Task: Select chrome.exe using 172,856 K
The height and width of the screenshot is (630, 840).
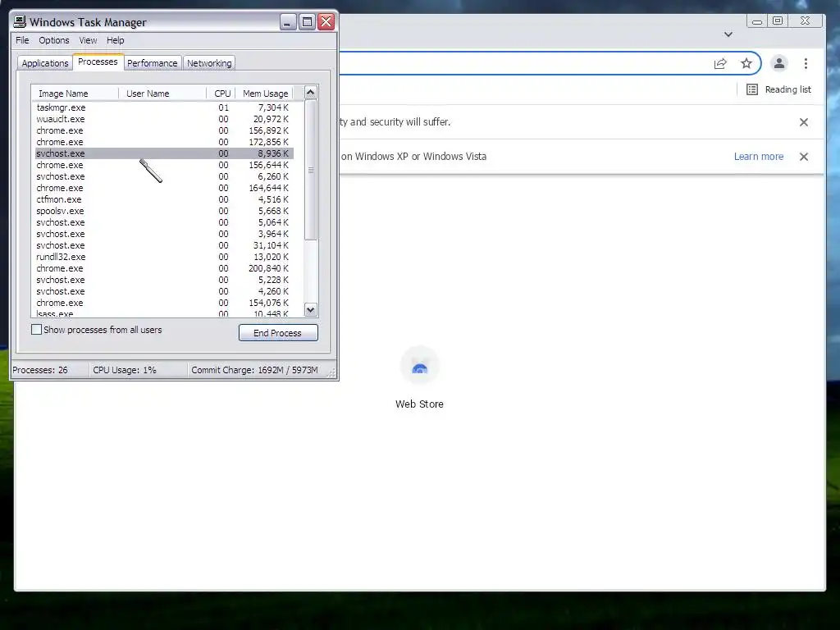Action: click(x=164, y=142)
